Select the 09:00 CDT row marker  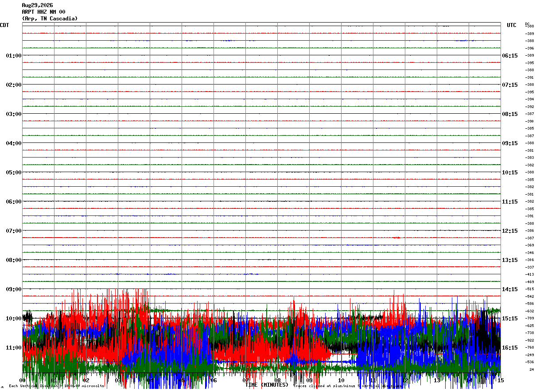pyautogui.click(x=13, y=289)
